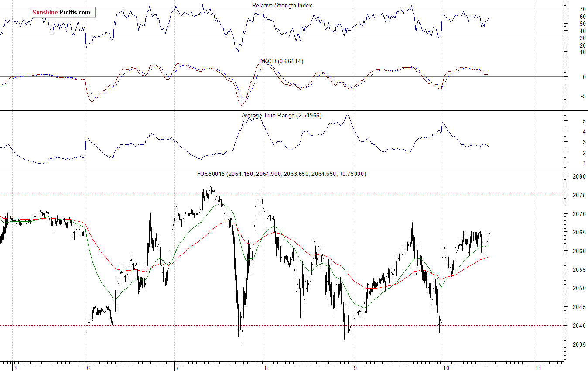Click the 2080 price axis label
This screenshot has width=588, height=371.
(x=579, y=177)
